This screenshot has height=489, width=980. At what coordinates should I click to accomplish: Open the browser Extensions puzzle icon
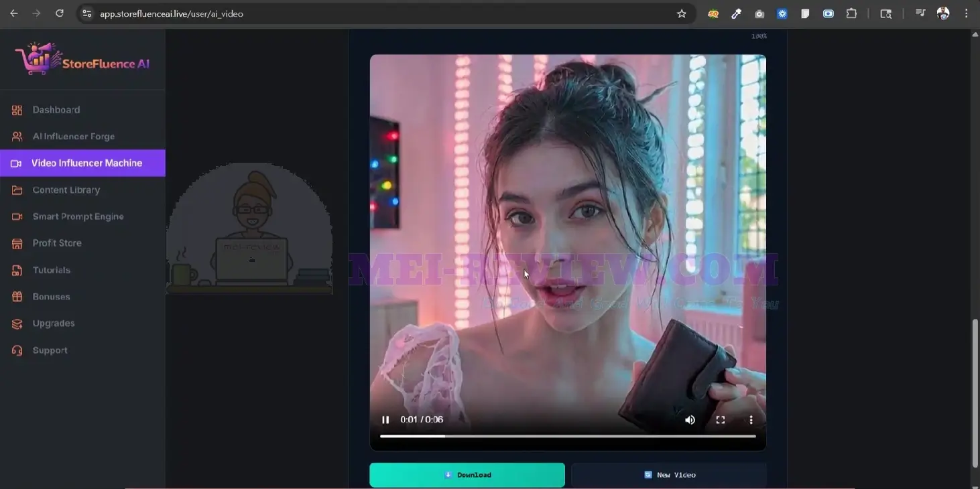(851, 13)
